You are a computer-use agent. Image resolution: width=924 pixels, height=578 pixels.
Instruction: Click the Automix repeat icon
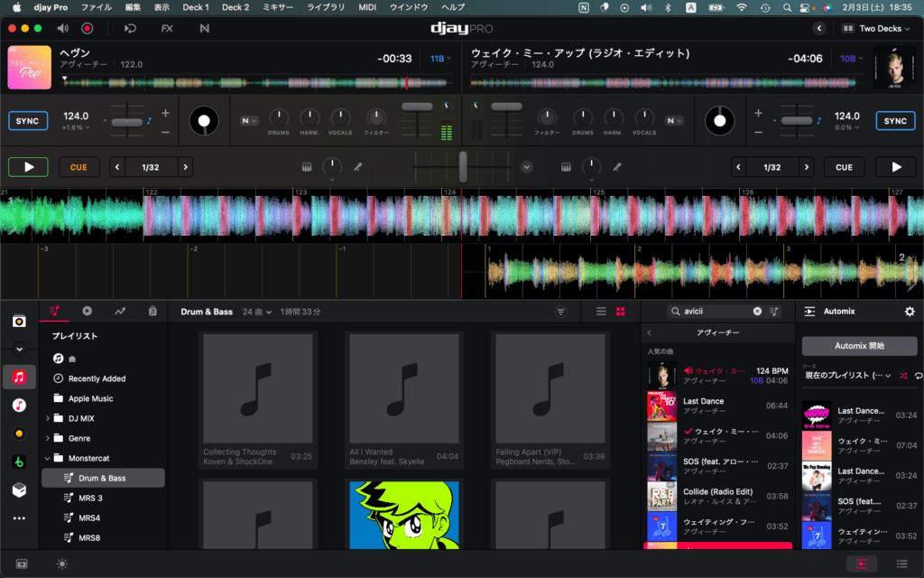tap(919, 376)
